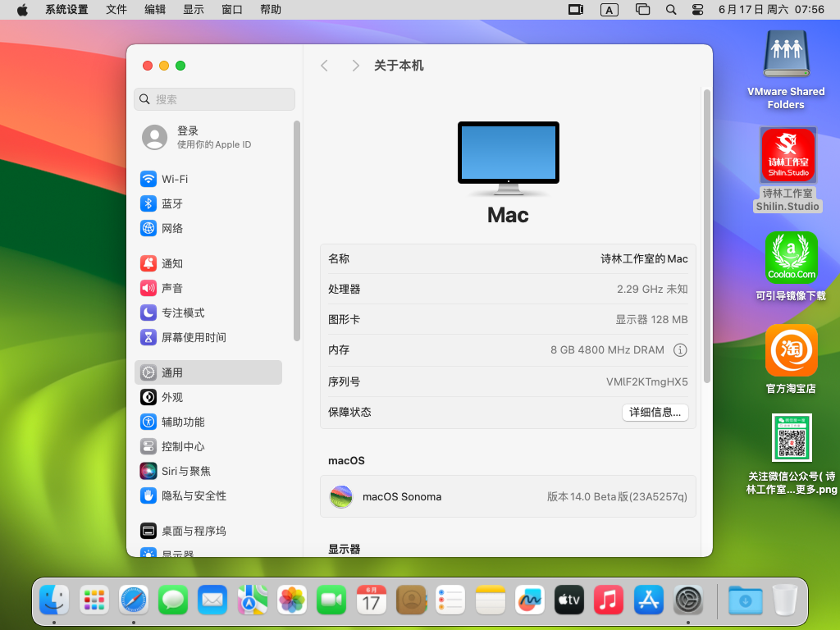Switch input source in menu bar
This screenshot has height=630, width=840.
click(x=609, y=10)
